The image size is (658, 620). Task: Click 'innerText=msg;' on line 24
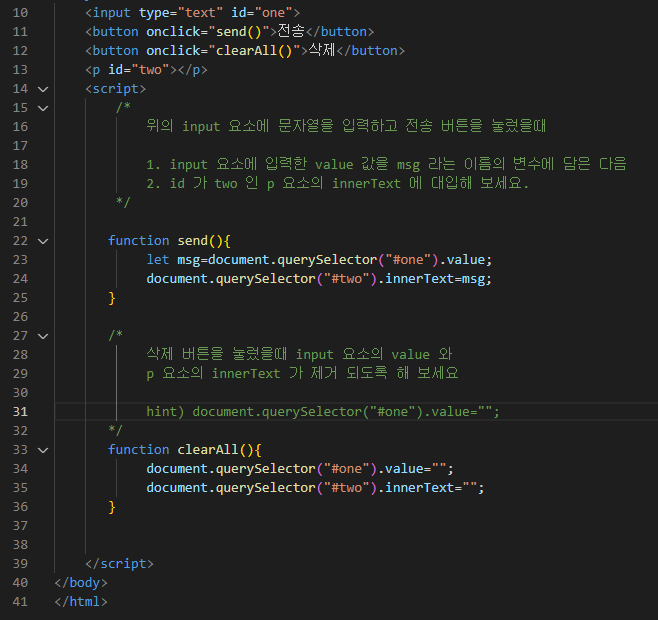tap(438, 279)
